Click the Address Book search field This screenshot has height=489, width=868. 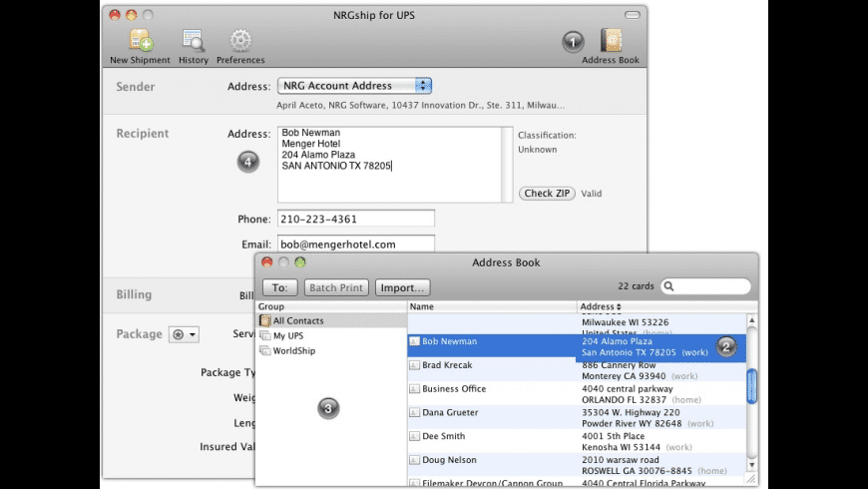[705, 286]
